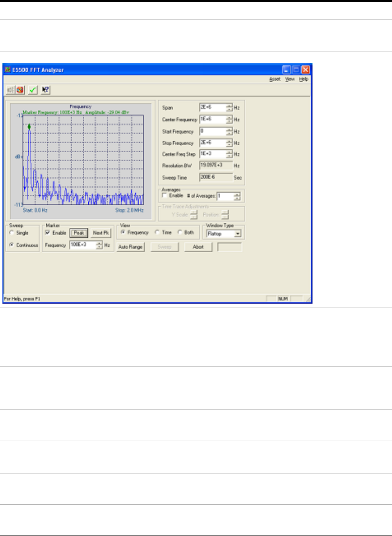Click the Next Pk button

(x=101, y=233)
